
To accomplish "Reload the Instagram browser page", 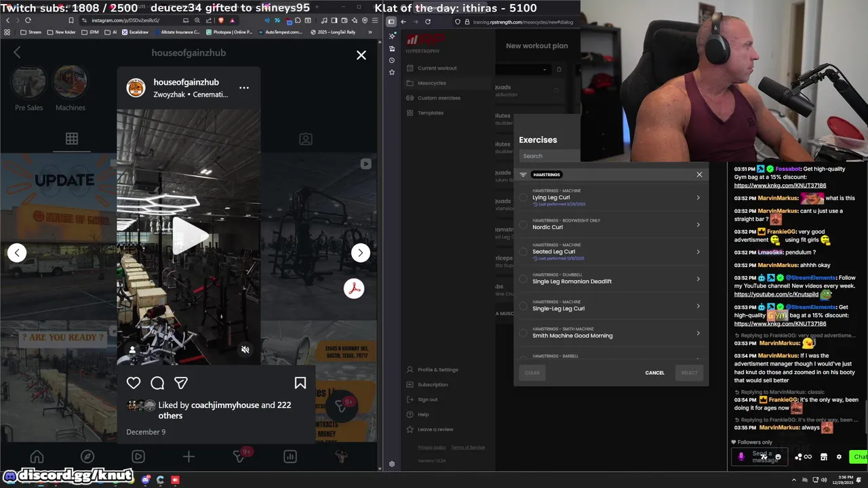I will coord(28,20).
